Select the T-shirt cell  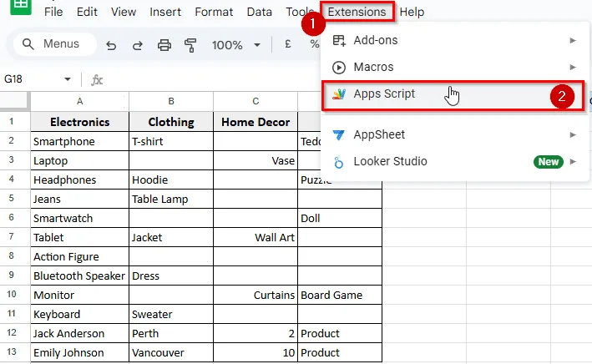(171, 141)
